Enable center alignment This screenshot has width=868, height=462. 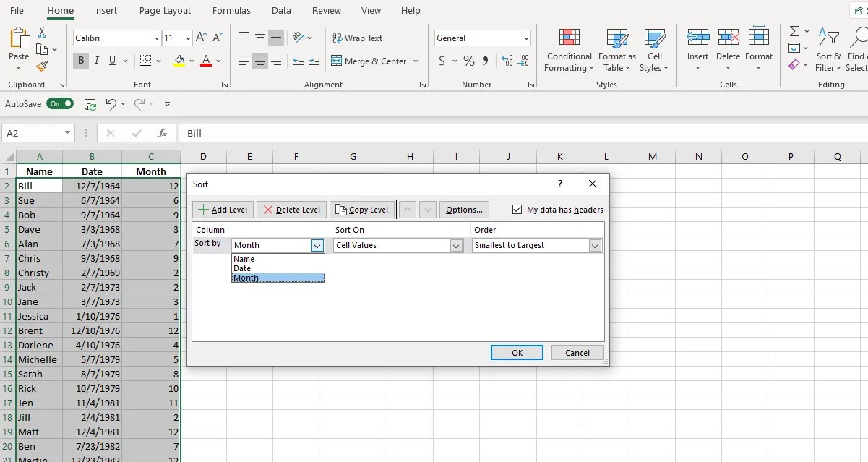coord(259,61)
